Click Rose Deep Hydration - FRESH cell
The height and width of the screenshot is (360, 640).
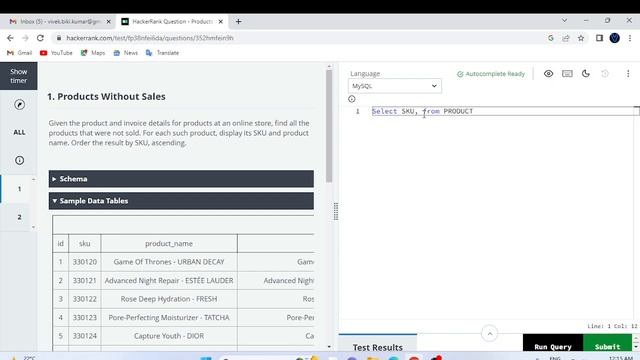169,299
